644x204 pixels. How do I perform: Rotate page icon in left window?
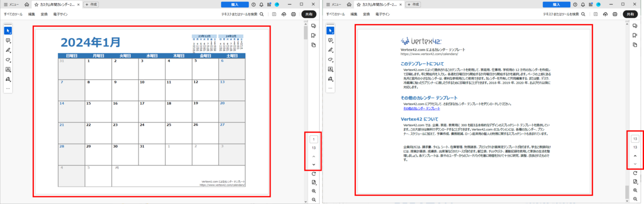click(x=313, y=174)
